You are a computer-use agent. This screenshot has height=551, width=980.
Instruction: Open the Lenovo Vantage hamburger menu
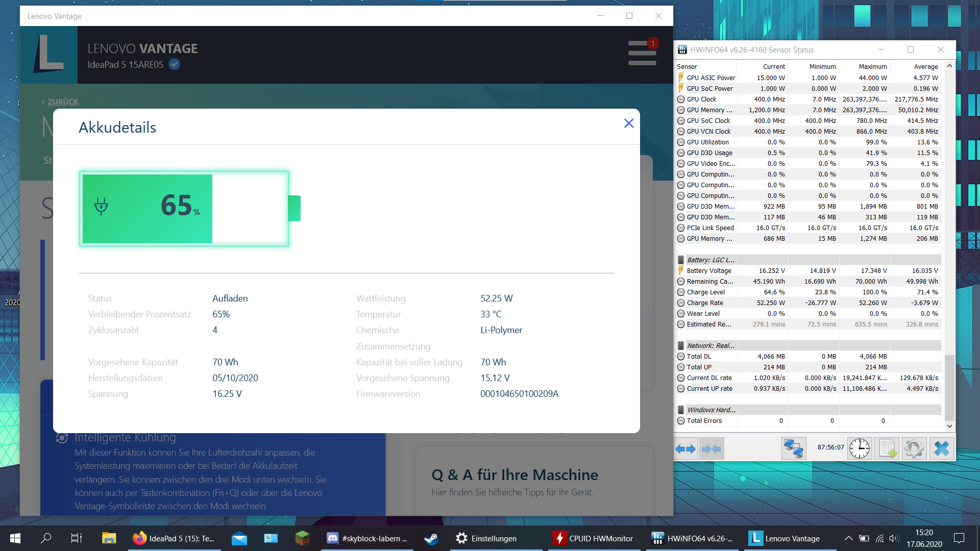tap(642, 53)
